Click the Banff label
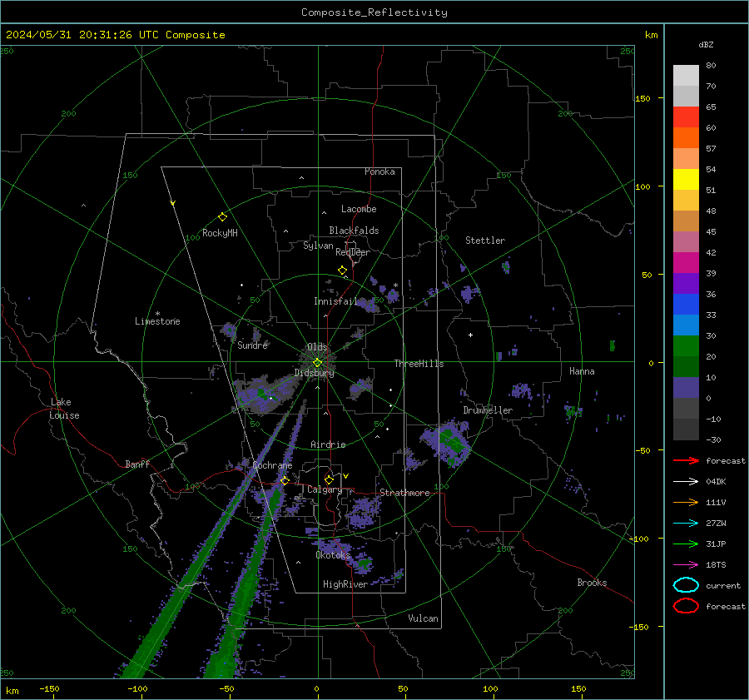Image resolution: width=749 pixels, height=700 pixels. (137, 464)
